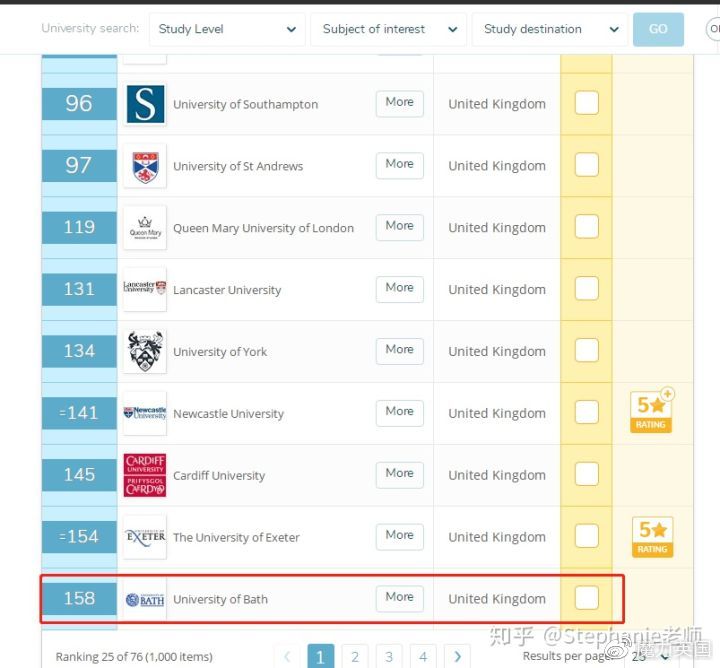
Task: Open The University of Exeter link
Action: (236, 538)
